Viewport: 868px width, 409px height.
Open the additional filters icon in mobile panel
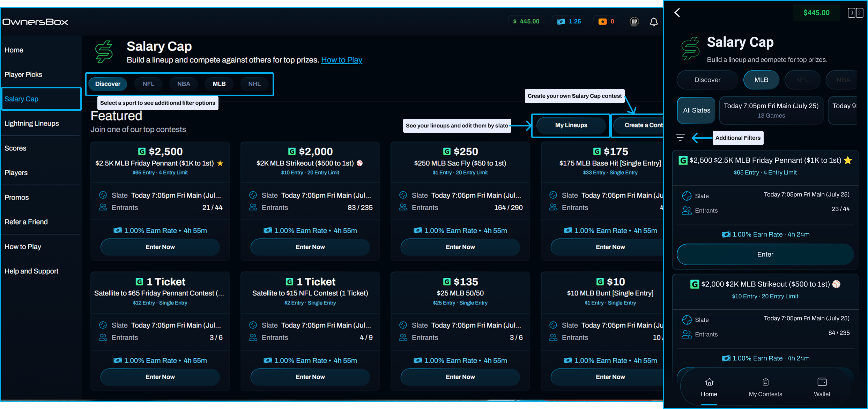pos(680,138)
